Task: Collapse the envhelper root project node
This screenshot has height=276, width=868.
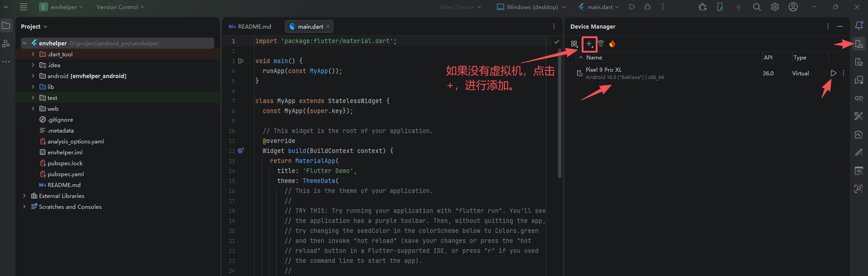Action: 25,43
